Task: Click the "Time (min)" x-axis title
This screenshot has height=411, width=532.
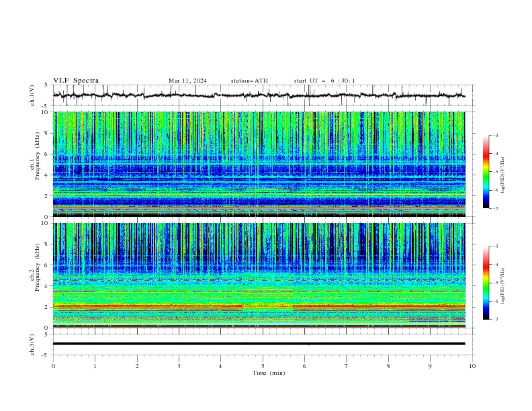Action: 269,373
